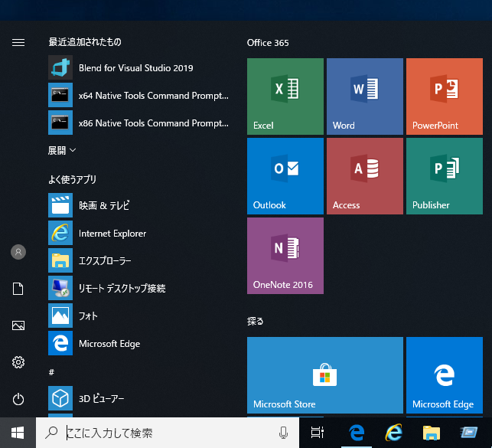The image size is (492, 448).
Task: Launch Microsoft Edge from よく使うアプリ list
Action: click(139, 343)
